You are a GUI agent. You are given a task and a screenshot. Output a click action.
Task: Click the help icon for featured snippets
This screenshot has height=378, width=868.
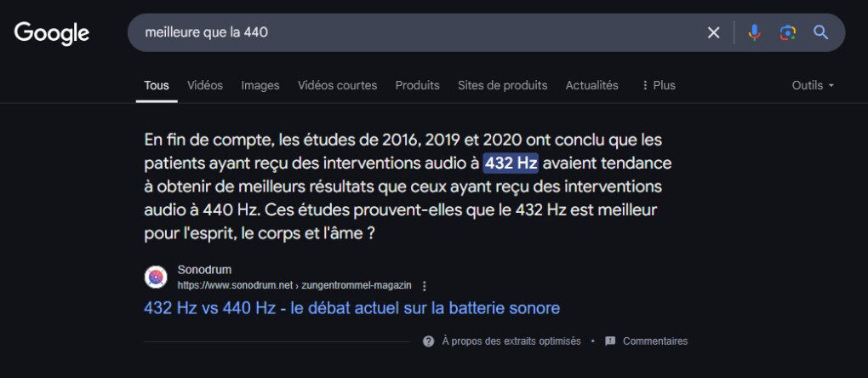coord(428,341)
